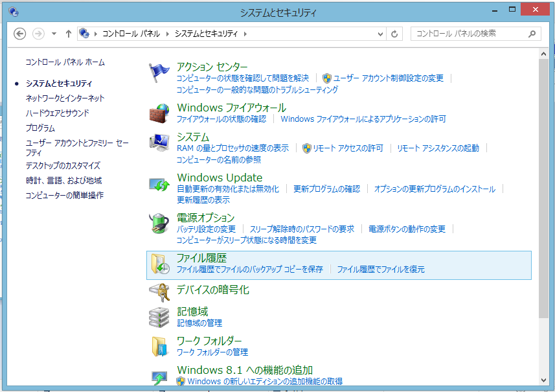The height and width of the screenshot is (392, 555).
Task: Open the Power Options battery icon
Action: (159, 223)
